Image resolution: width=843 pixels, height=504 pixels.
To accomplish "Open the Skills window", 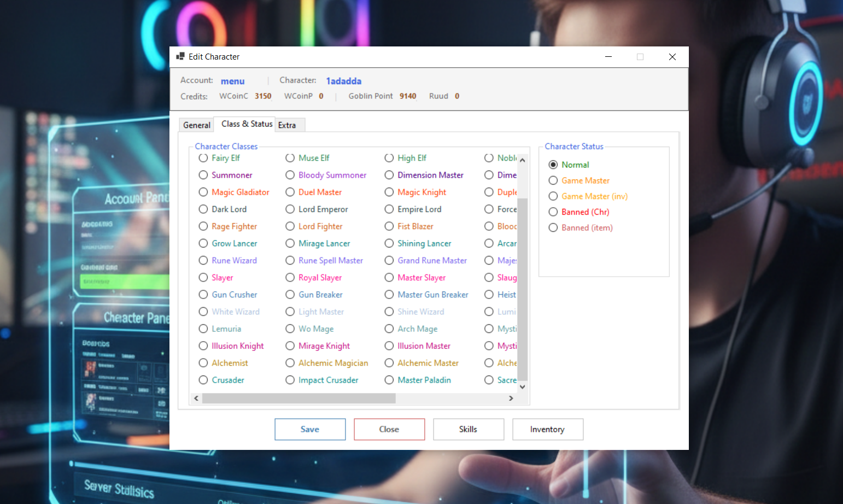I will 468,429.
